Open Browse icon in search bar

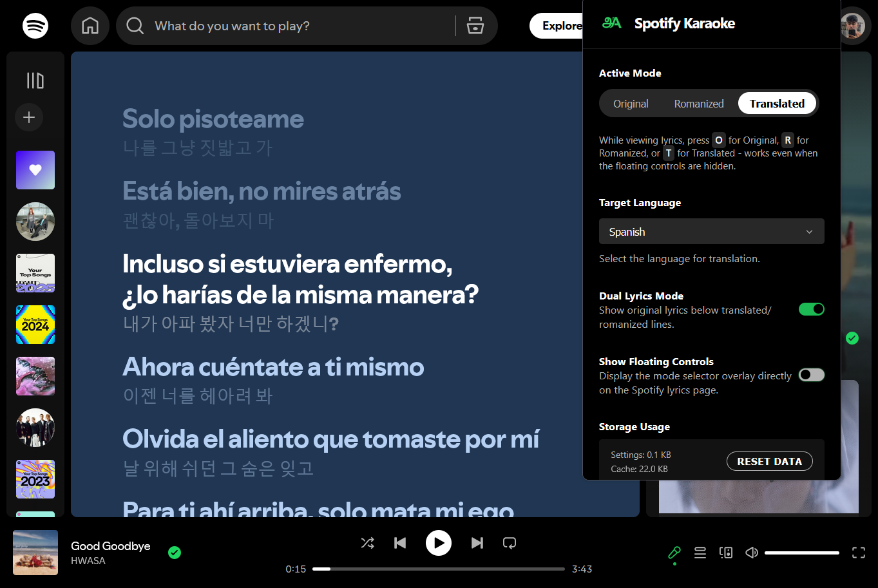click(475, 26)
